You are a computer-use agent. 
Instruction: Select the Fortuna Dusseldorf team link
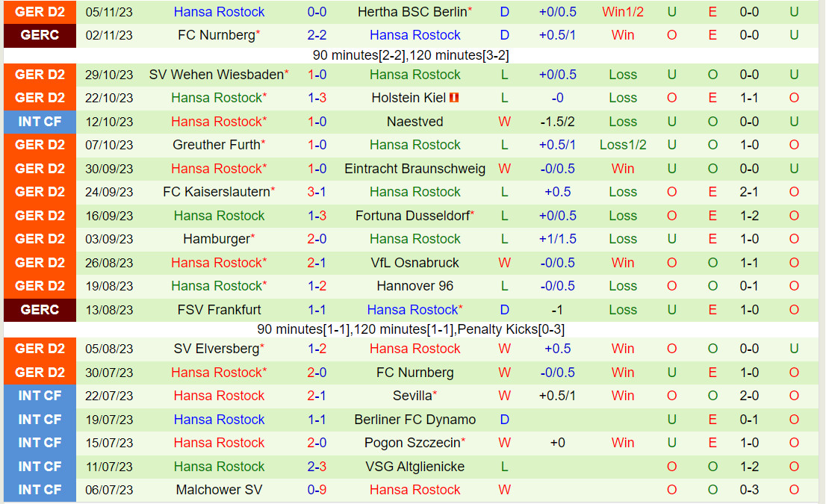412,216
